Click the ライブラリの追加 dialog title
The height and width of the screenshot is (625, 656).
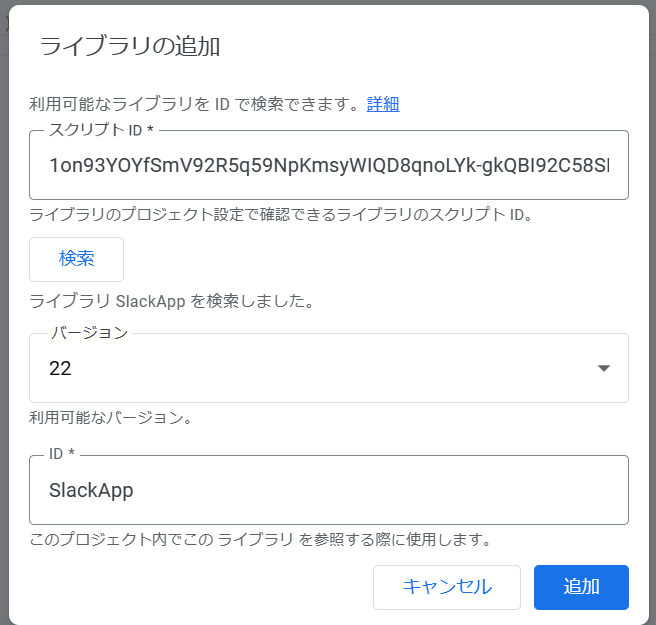pos(130,46)
